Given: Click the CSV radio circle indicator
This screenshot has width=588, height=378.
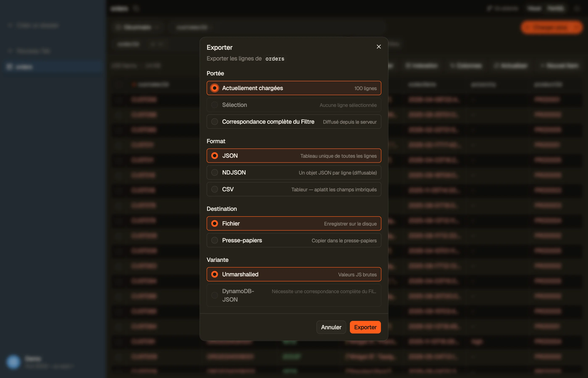Looking at the screenshot, I should (214, 189).
